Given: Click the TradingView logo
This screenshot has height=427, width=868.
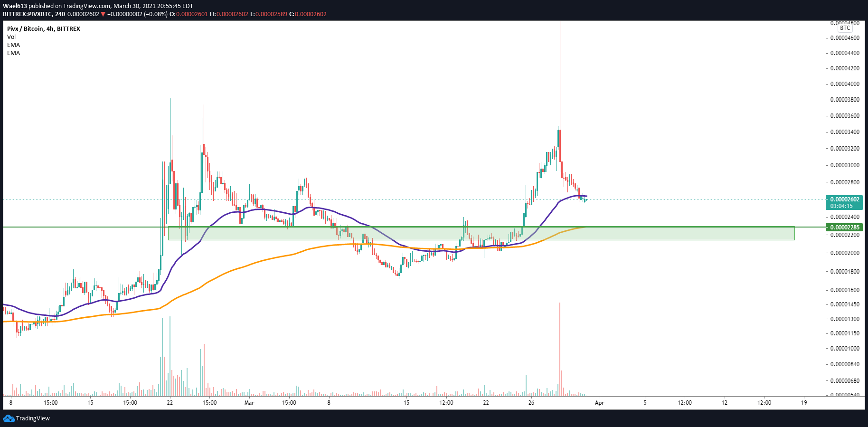Looking at the screenshot, I should coord(26,418).
